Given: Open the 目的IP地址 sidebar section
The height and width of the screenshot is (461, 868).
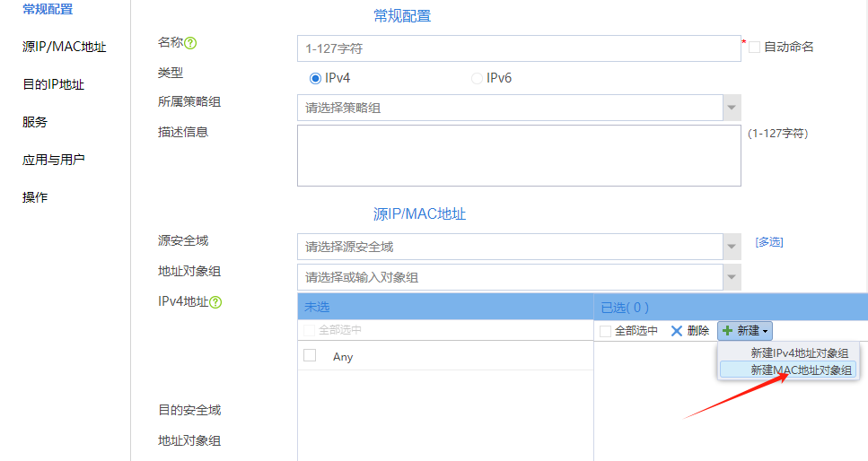Looking at the screenshot, I should pos(53,84).
